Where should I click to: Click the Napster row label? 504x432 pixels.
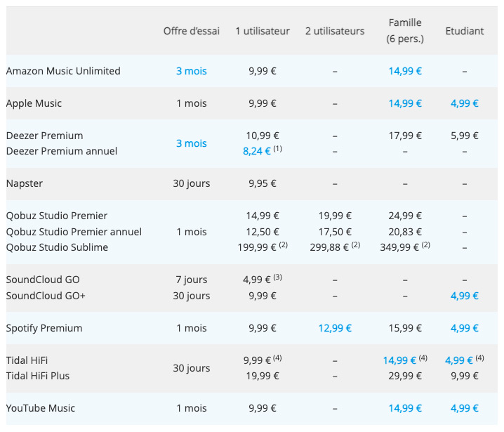(24, 183)
